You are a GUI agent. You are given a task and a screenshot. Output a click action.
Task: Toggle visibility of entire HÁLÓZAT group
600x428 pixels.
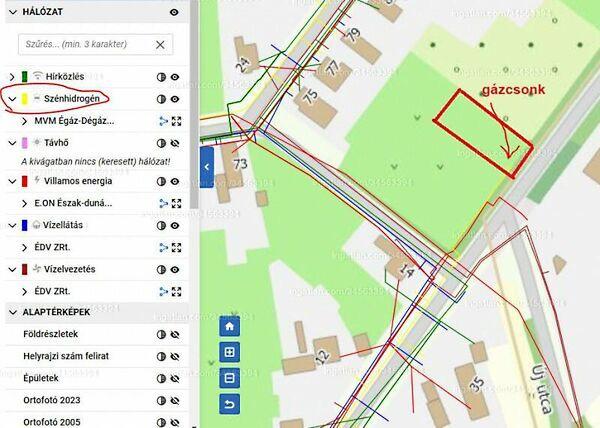coord(175,12)
